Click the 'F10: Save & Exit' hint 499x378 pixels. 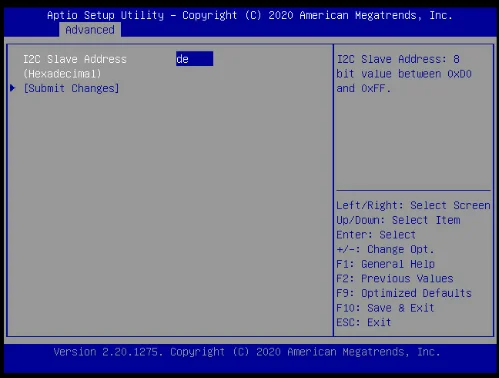pos(385,308)
